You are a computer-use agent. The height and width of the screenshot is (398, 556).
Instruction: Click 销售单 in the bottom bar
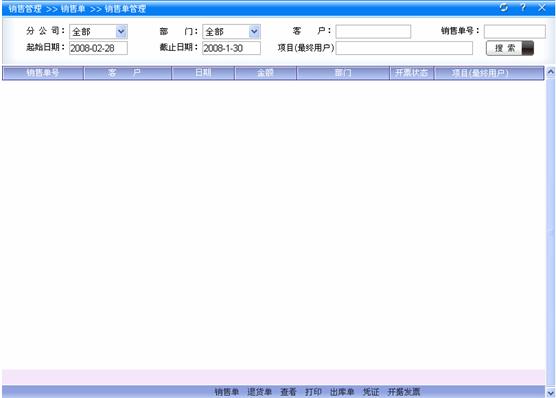click(227, 392)
